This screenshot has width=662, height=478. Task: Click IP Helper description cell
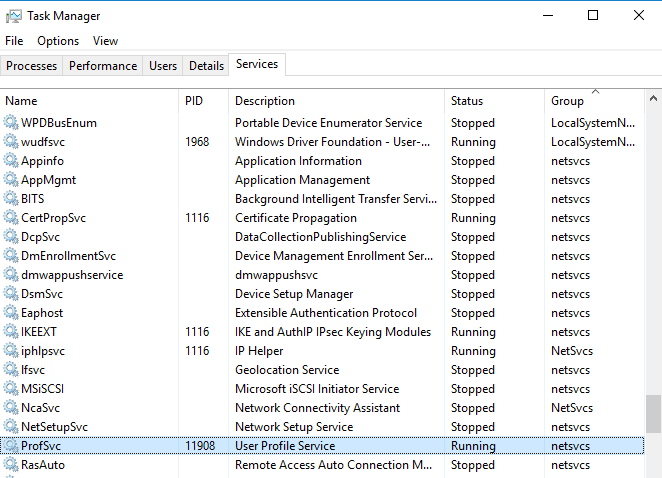click(259, 351)
